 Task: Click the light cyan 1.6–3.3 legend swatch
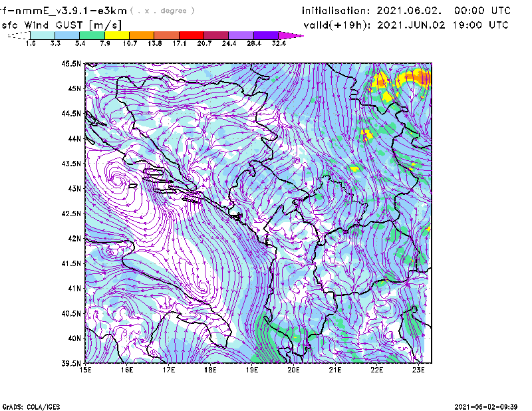pyautogui.click(x=43, y=35)
